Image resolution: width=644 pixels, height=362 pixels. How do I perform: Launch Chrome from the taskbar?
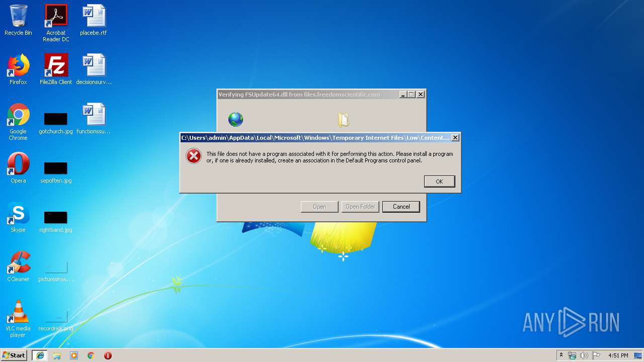[x=91, y=355]
